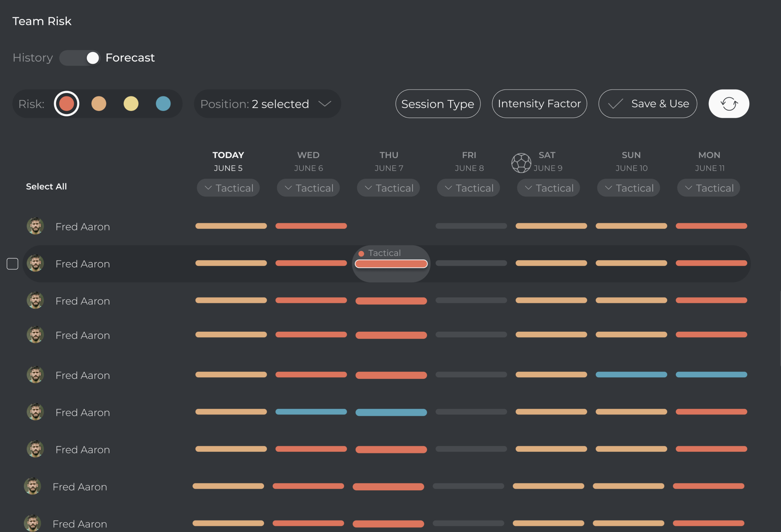This screenshot has height=532, width=781.
Task: Click the circular refresh arrows button
Action: (729, 103)
